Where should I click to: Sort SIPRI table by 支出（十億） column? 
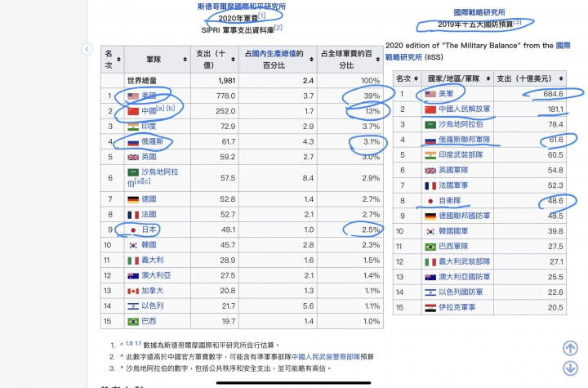[233, 60]
